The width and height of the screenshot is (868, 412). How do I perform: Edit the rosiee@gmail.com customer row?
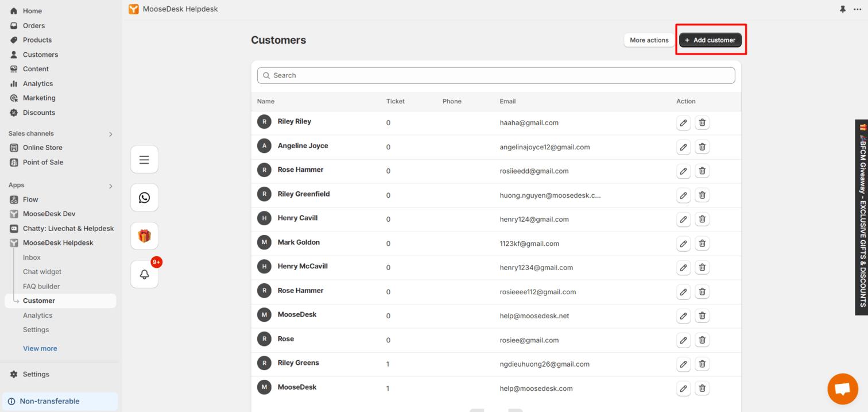click(x=683, y=340)
